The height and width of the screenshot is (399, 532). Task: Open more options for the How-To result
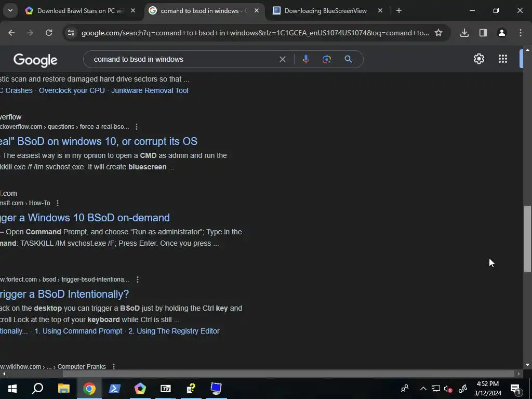click(57, 203)
